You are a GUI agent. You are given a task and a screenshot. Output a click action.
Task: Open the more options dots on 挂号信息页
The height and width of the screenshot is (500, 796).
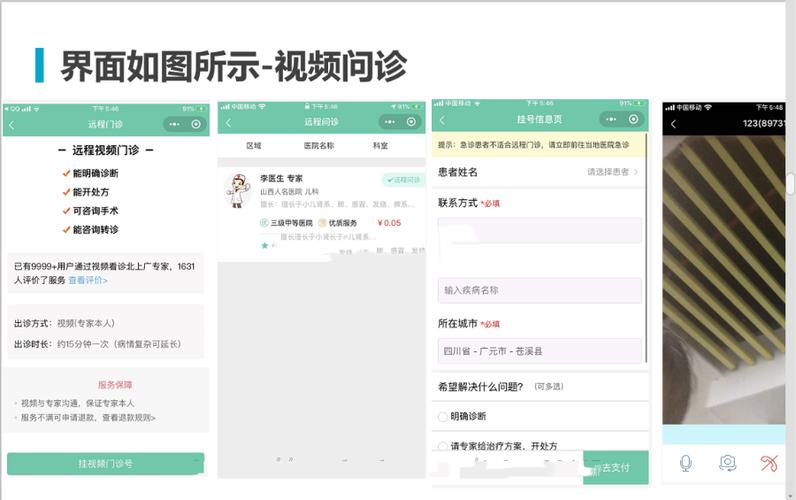click(x=611, y=119)
